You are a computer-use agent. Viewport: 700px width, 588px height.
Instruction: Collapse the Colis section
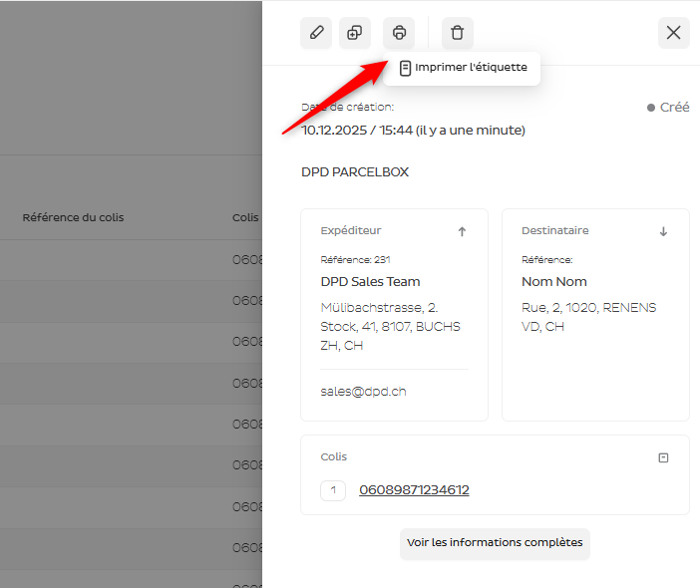[x=663, y=457]
